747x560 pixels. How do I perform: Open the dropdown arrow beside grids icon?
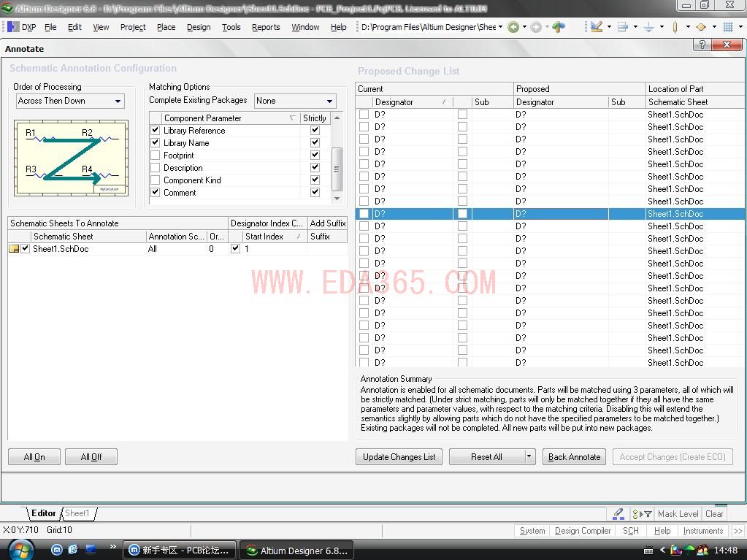740,27
